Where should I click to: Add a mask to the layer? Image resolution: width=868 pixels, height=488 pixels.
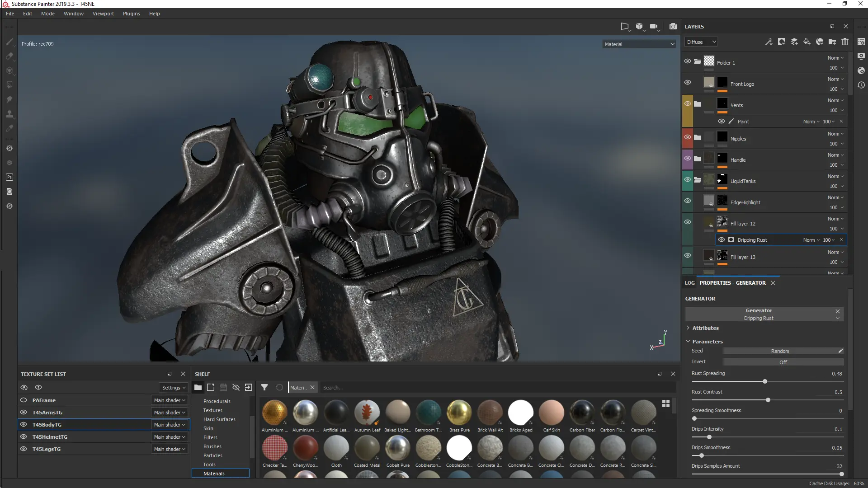(x=781, y=42)
